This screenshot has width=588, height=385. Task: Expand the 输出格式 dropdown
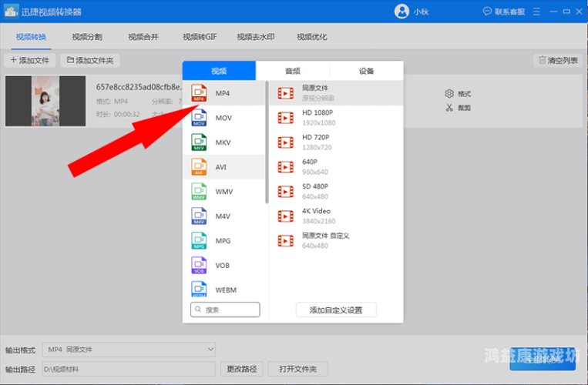click(129, 350)
